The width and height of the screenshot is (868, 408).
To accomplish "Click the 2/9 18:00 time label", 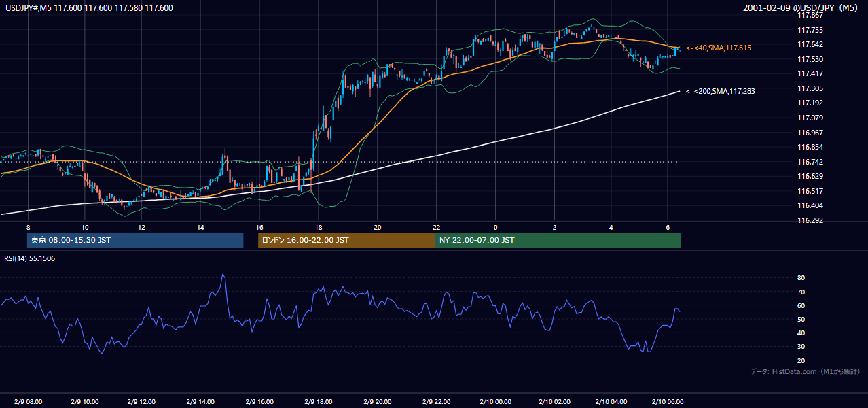I will pyautogui.click(x=319, y=401).
